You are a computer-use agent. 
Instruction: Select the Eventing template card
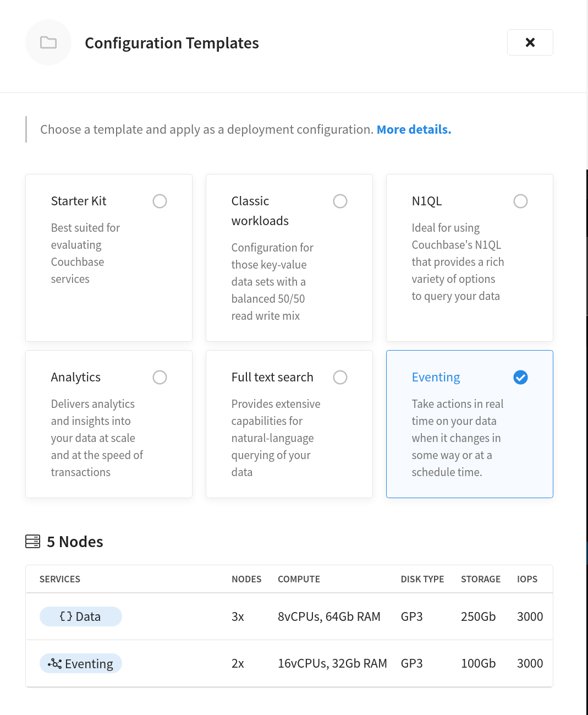tap(469, 435)
